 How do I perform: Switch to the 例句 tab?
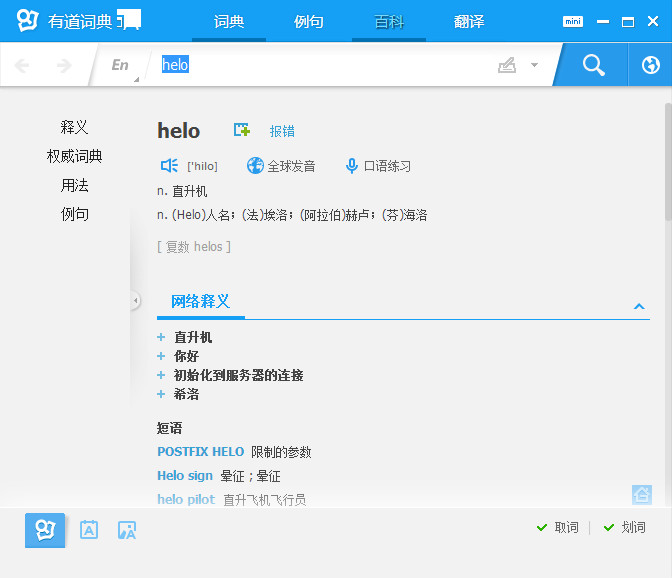coord(309,21)
